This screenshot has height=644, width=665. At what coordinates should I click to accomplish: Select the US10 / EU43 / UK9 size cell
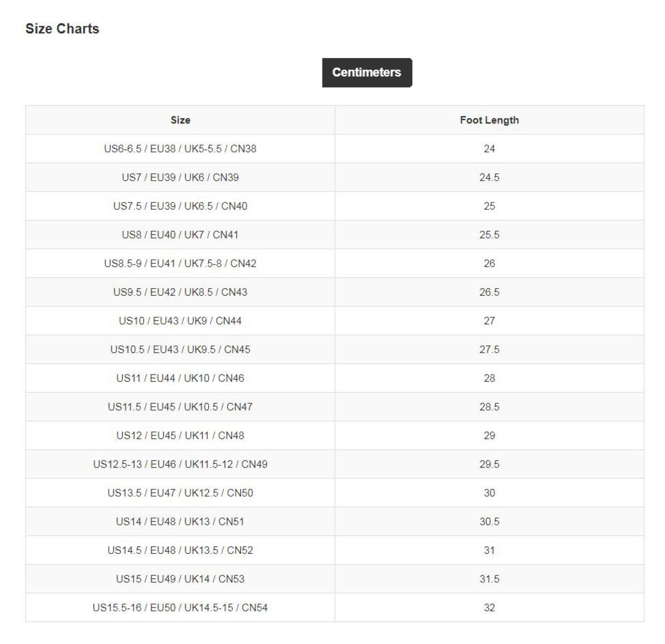point(180,321)
